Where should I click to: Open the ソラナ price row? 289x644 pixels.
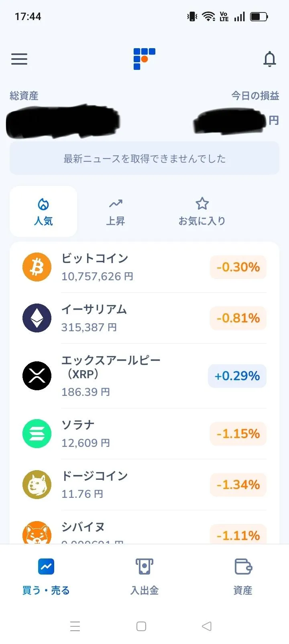click(144, 434)
